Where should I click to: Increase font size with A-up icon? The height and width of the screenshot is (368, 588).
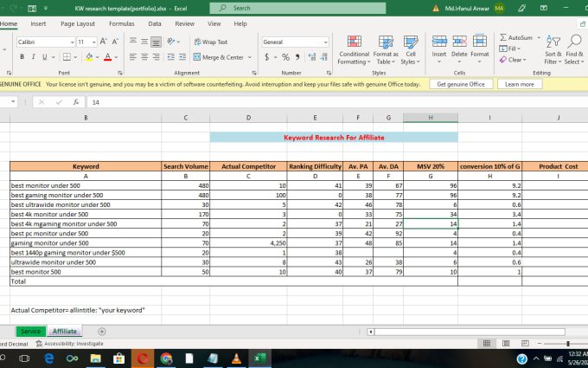pyautogui.click(x=104, y=42)
